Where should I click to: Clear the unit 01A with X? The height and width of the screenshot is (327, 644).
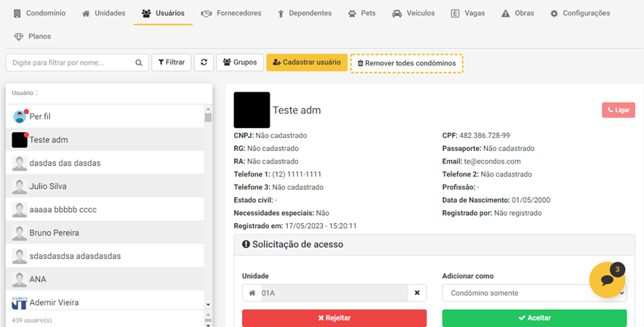coord(417,293)
